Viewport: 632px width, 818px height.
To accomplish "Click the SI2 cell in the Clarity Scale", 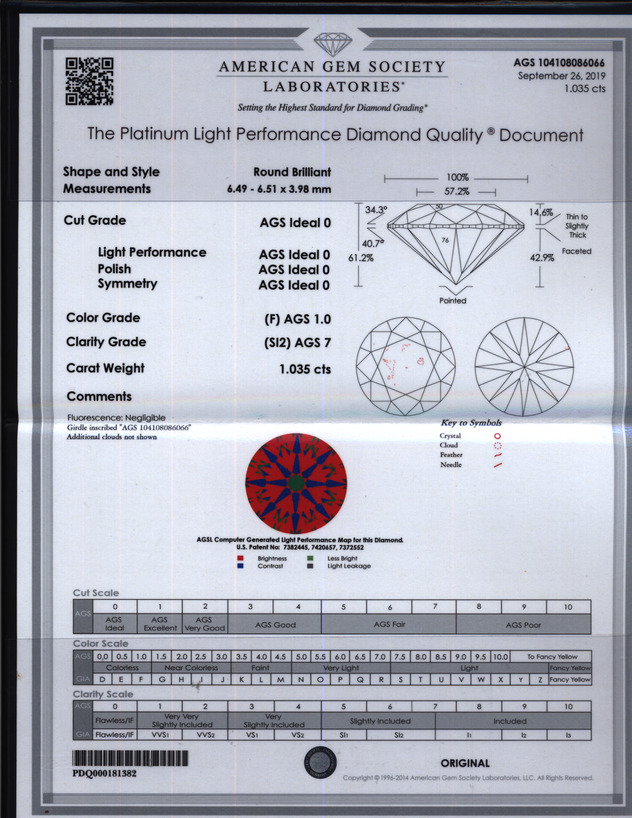I will [398, 733].
